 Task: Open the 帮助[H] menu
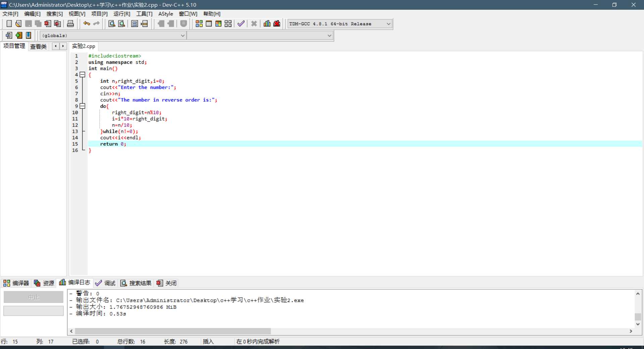tap(212, 14)
